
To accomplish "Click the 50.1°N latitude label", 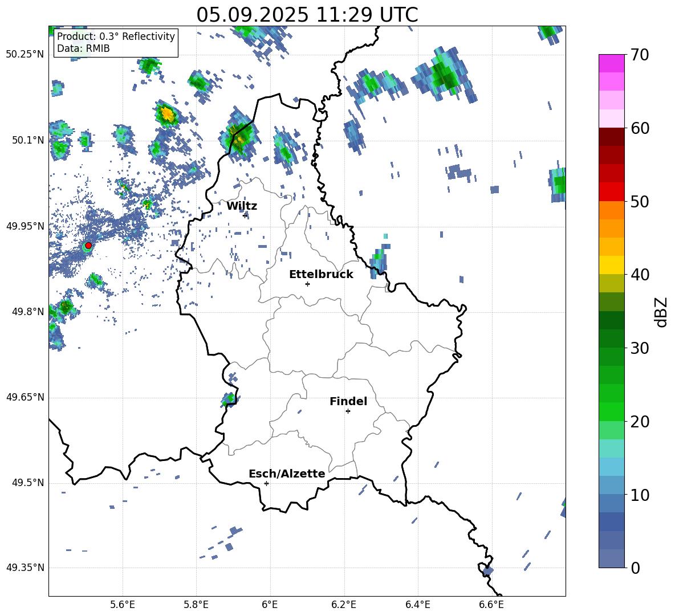I will pyautogui.click(x=28, y=140).
